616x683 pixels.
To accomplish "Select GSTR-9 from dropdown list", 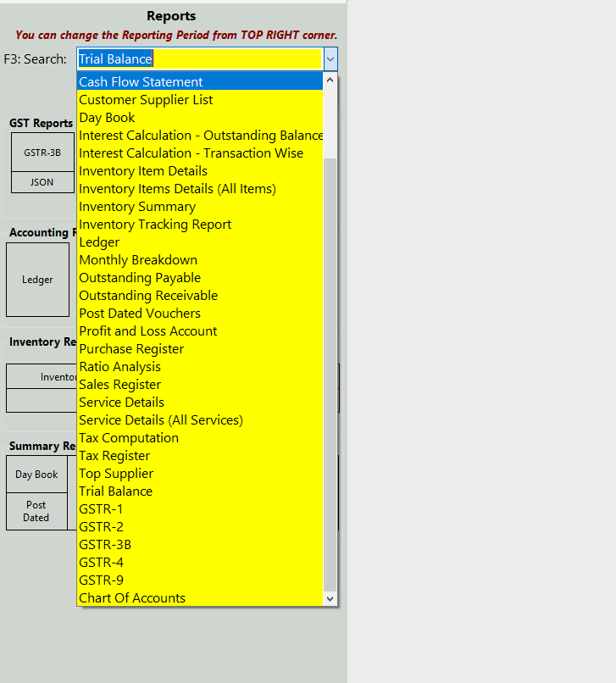I will [200, 580].
